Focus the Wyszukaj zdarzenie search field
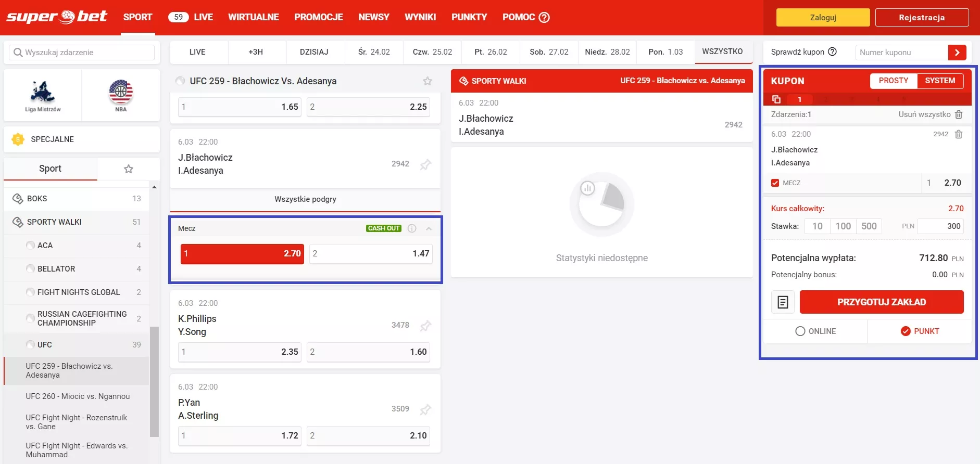The height and width of the screenshot is (464, 980). point(82,53)
